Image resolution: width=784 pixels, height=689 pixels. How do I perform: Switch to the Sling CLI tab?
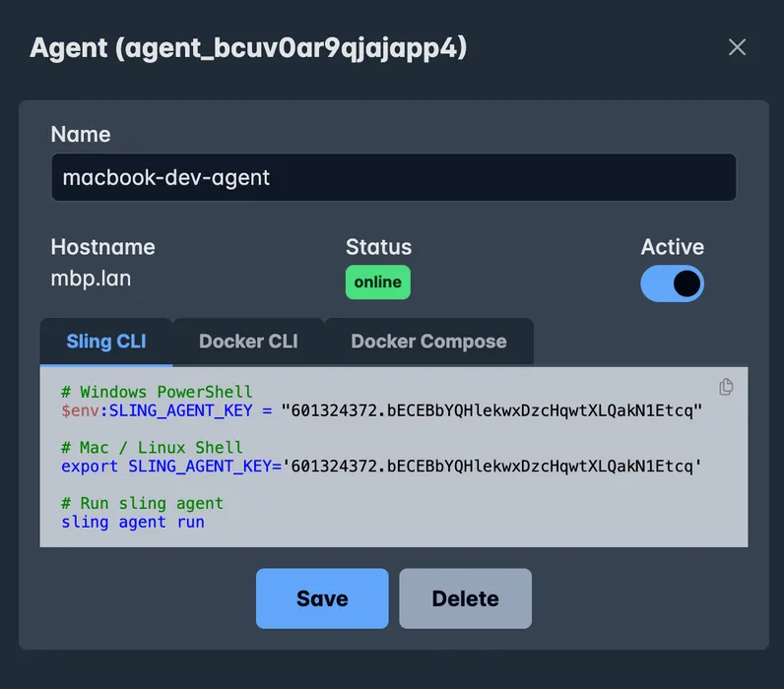click(x=106, y=342)
